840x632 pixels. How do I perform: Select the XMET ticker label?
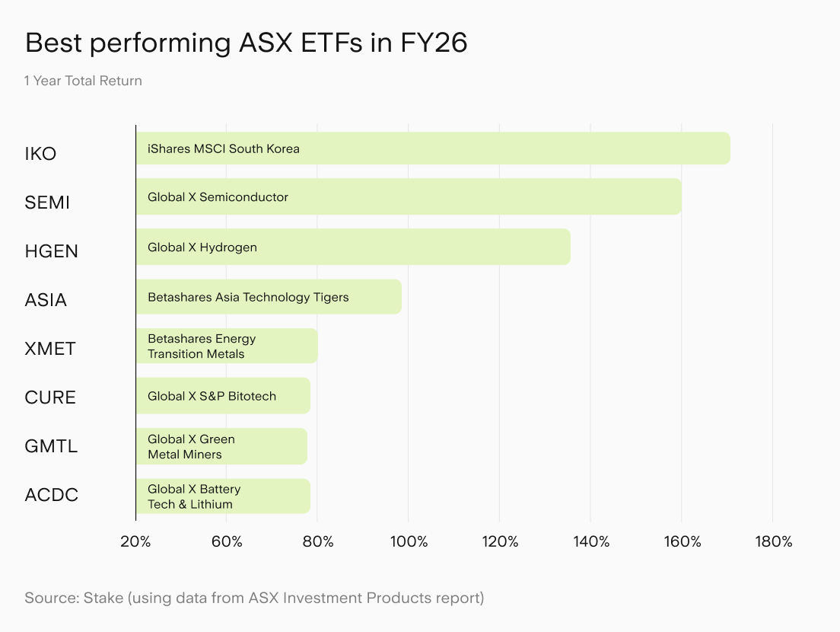click(x=50, y=349)
